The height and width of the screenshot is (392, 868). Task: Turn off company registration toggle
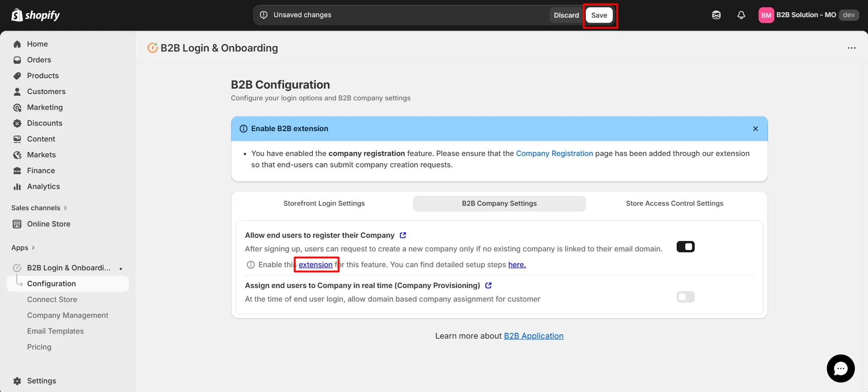(x=685, y=246)
